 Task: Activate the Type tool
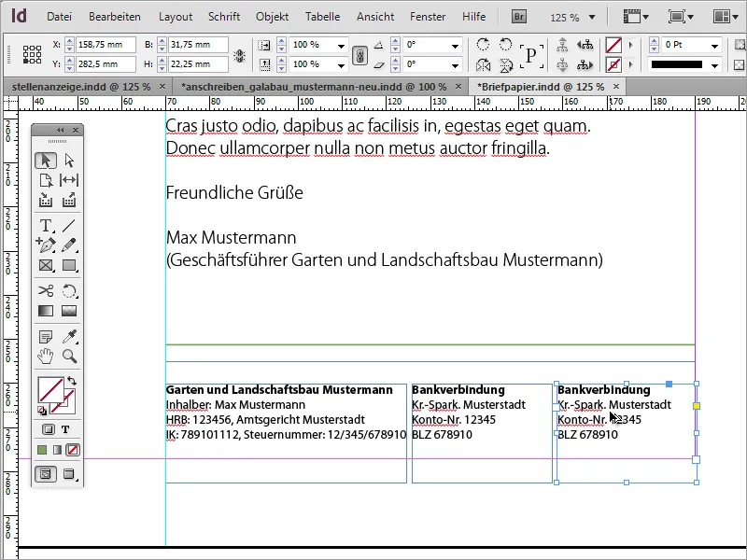point(46,225)
